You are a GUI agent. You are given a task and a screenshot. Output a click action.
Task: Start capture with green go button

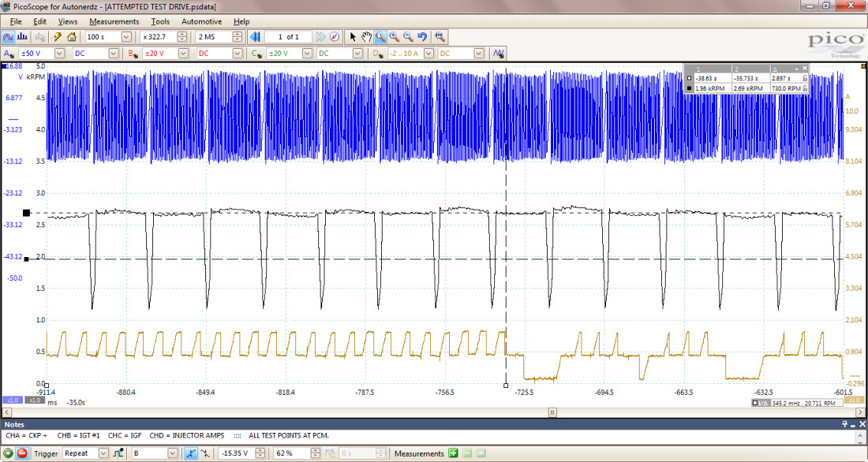[9, 453]
